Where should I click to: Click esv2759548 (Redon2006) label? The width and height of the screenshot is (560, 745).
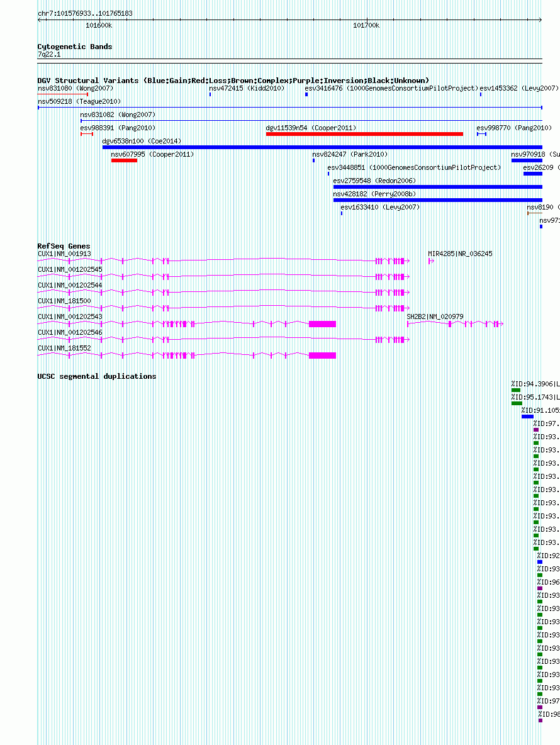[x=374, y=181]
